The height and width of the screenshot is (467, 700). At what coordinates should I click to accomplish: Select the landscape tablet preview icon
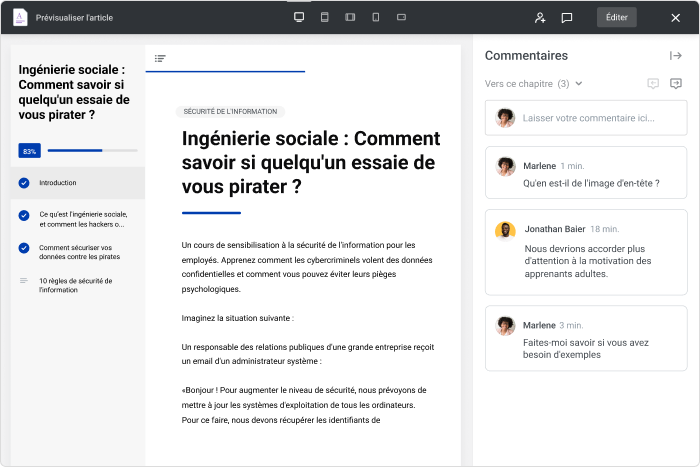click(x=350, y=17)
